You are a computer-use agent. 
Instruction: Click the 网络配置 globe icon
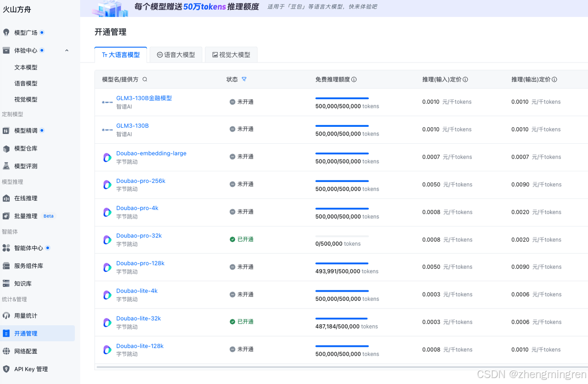click(6, 351)
